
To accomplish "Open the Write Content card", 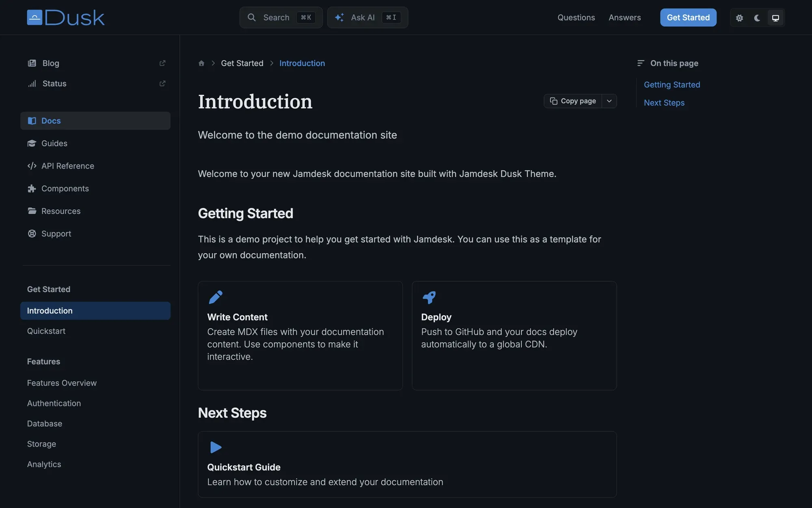I will coord(300,336).
